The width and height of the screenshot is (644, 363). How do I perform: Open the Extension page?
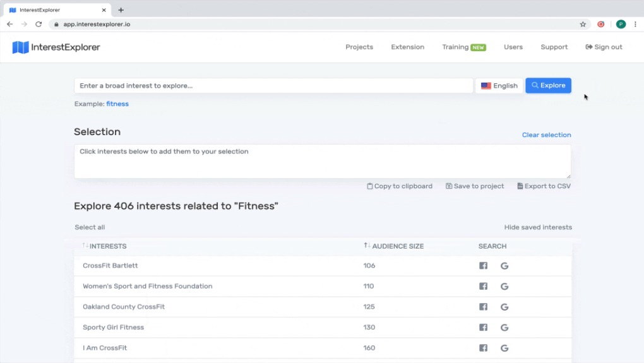[x=407, y=47]
